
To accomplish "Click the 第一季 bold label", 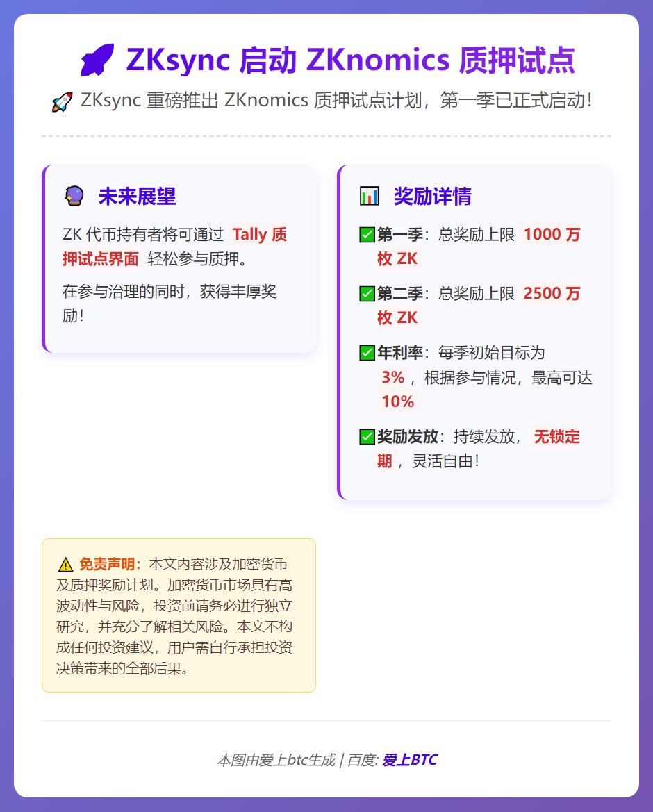I will [x=399, y=235].
